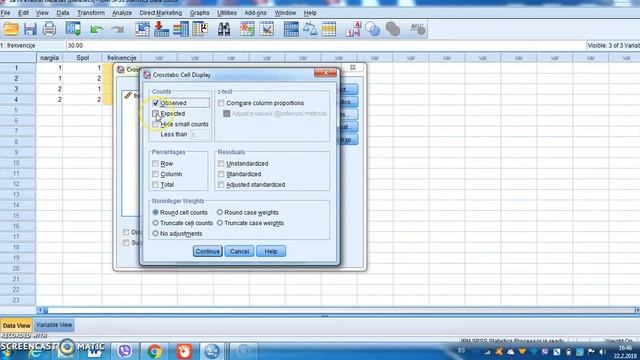Click the Save floppy disk icon

pyautogui.click(x=30, y=29)
